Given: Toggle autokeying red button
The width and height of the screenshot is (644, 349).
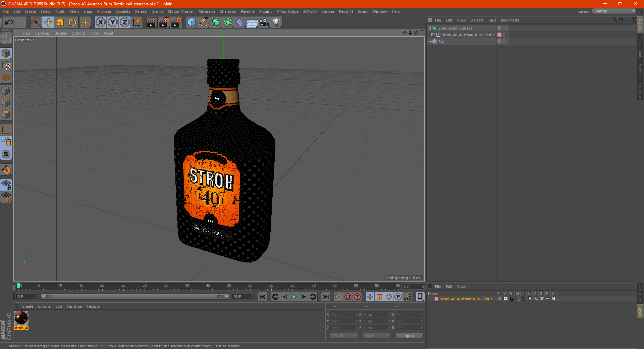Looking at the screenshot, I should 348,297.
